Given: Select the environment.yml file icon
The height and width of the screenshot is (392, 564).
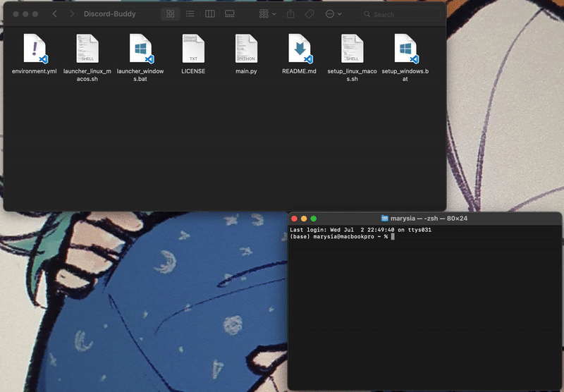Looking at the screenshot, I should click(35, 49).
